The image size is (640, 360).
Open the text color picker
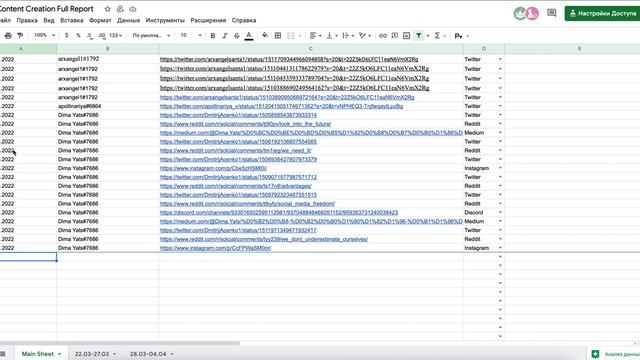[249, 36]
